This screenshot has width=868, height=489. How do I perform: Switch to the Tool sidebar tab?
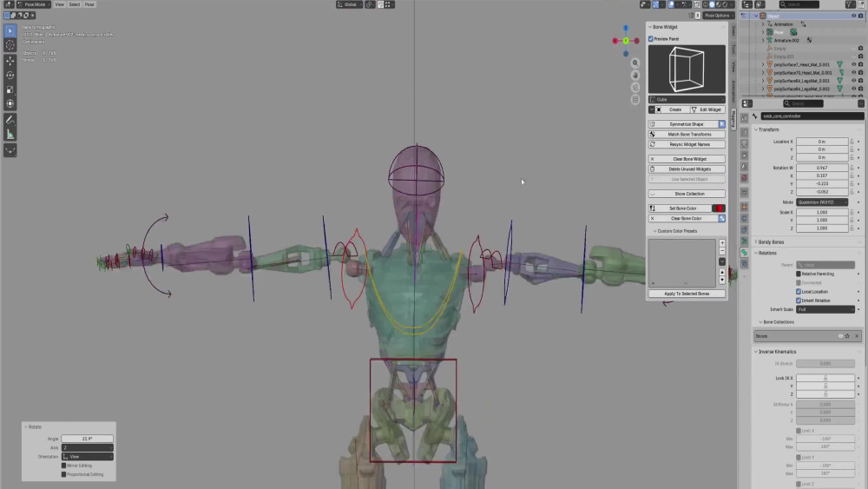(x=733, y=50)
